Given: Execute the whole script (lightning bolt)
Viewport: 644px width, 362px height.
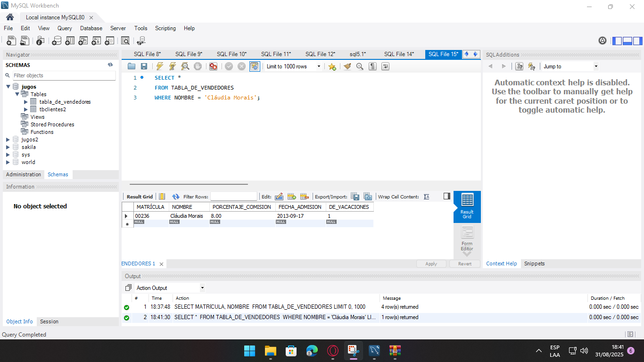Looking at the screenshot, I should coord(160,66).
